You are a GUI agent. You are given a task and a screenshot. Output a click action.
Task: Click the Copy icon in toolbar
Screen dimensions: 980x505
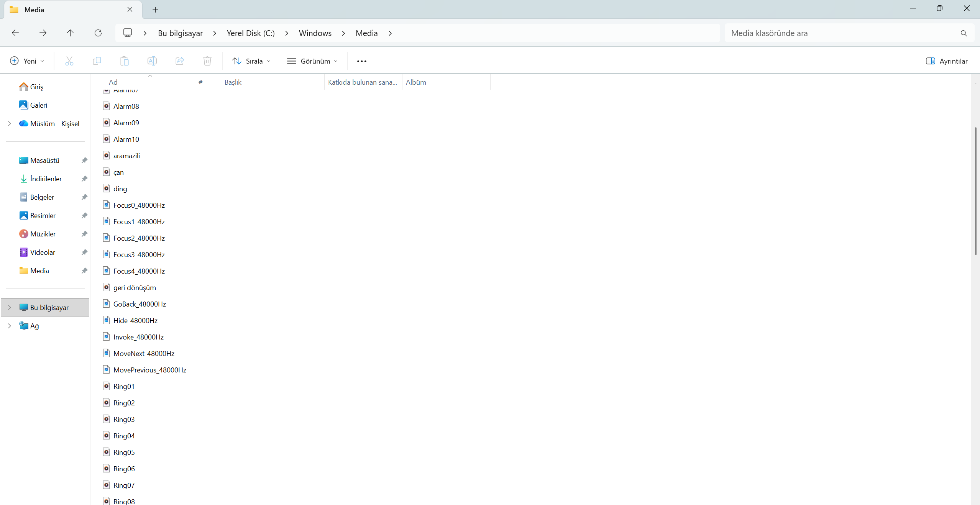(97, 61)
